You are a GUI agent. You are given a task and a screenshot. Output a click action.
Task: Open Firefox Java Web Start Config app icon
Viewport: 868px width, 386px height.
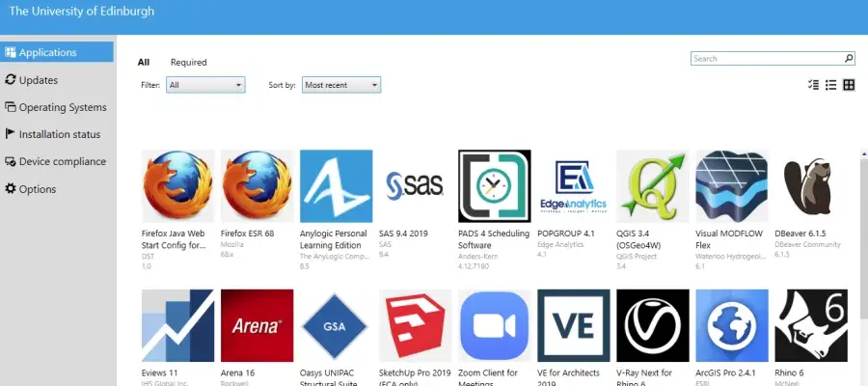pyautogui.click(x=177, y=186)
